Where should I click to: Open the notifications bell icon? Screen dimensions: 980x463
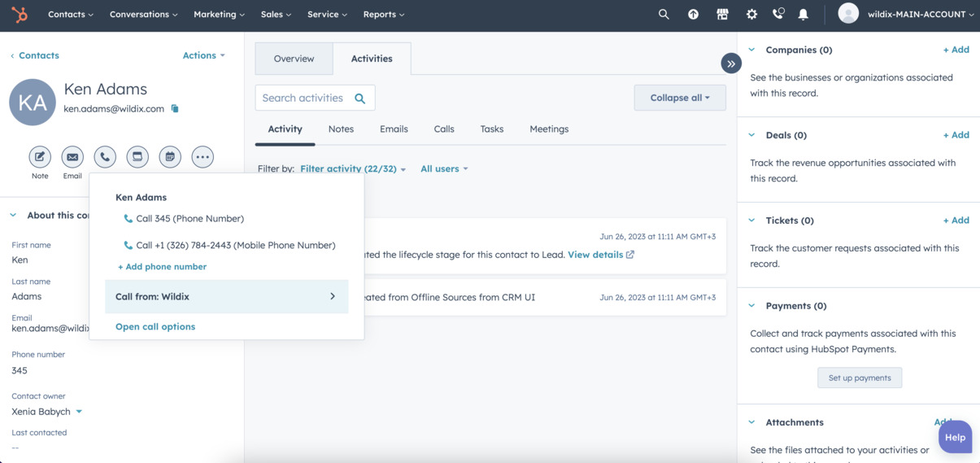coord(803,15)
